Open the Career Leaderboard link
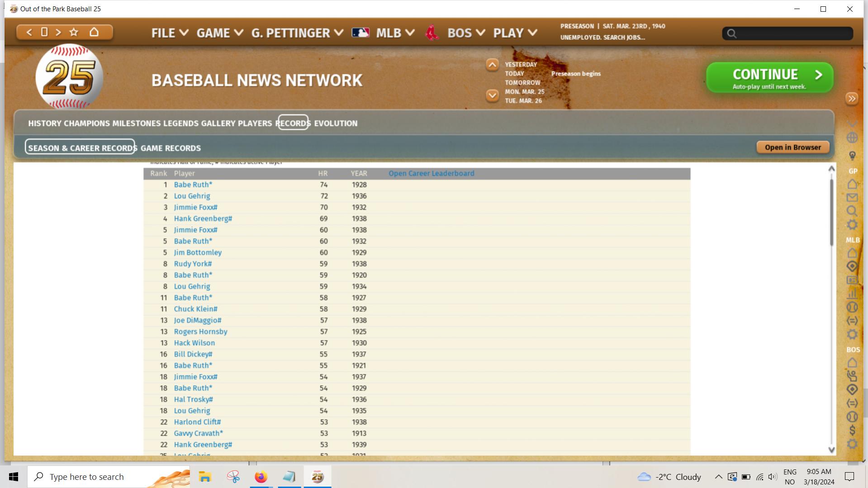The height and width of the screenshot is (488, 868). pyautogui.click(x=432, y=174)
